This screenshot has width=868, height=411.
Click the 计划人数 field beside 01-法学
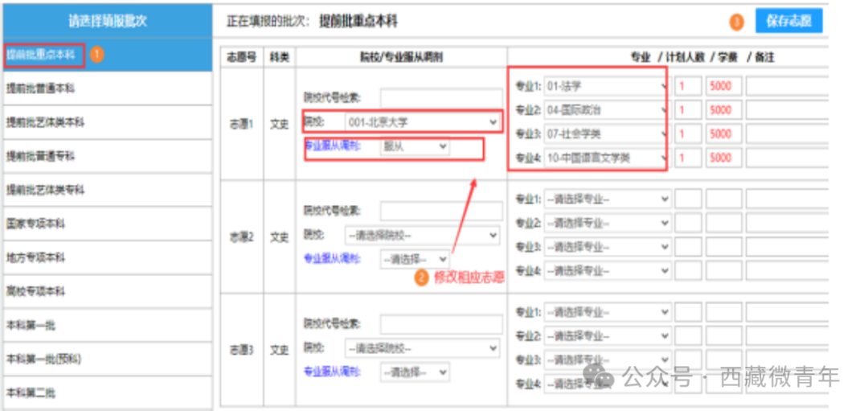pos(688,86)
